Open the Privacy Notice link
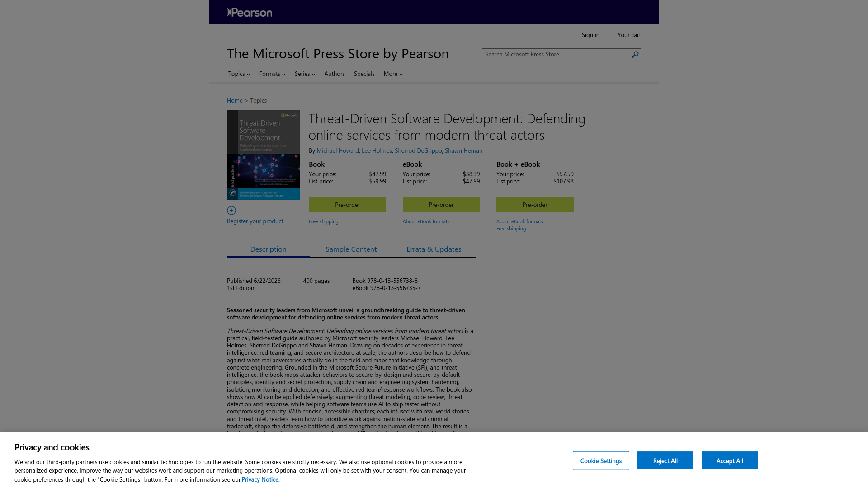868x488 pixels. point(260,479)
